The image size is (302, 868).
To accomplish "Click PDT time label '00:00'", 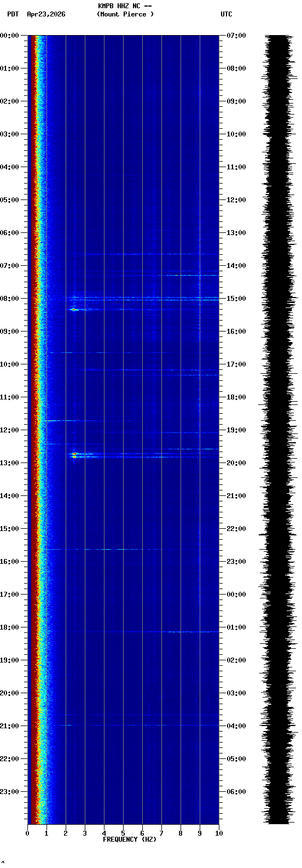I will [10, 36].
